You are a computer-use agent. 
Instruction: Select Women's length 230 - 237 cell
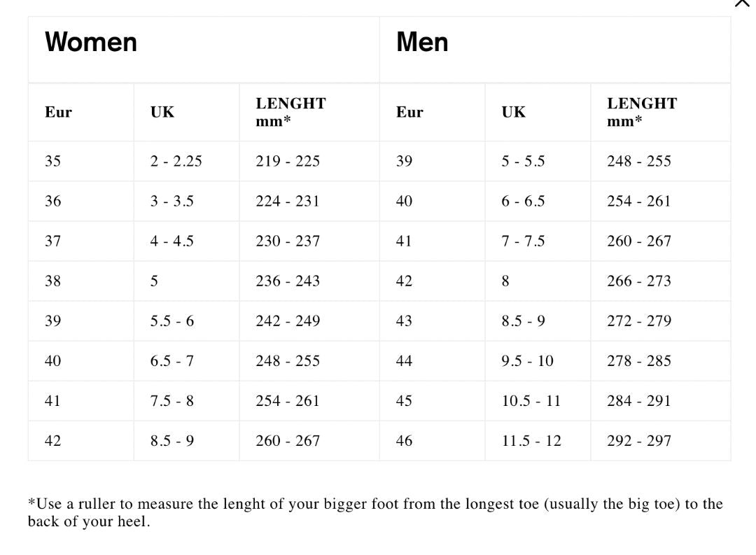pyautogui.click(x=288, y=241)
